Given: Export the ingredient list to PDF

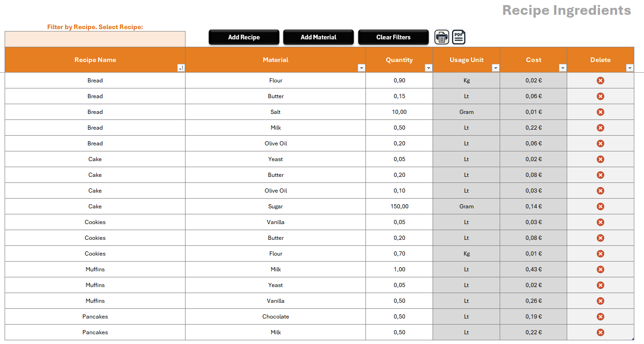Looking at the screenshot, I should tap(458, 37).
